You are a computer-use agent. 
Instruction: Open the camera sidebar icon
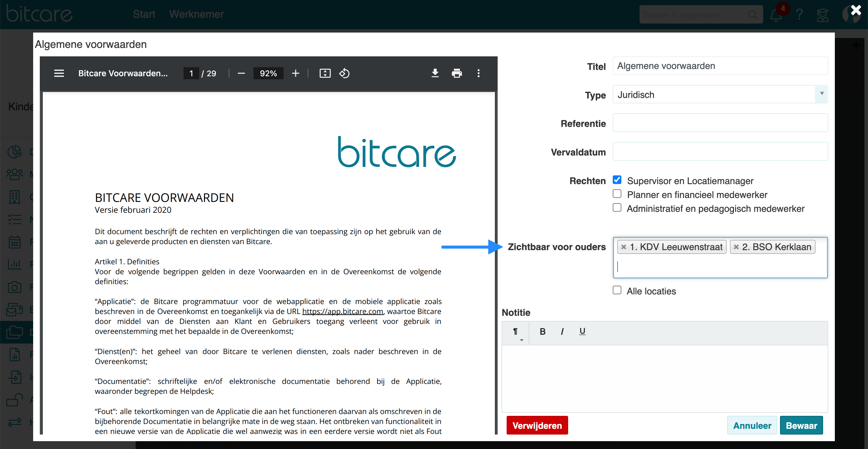click(x=14, y=287)
